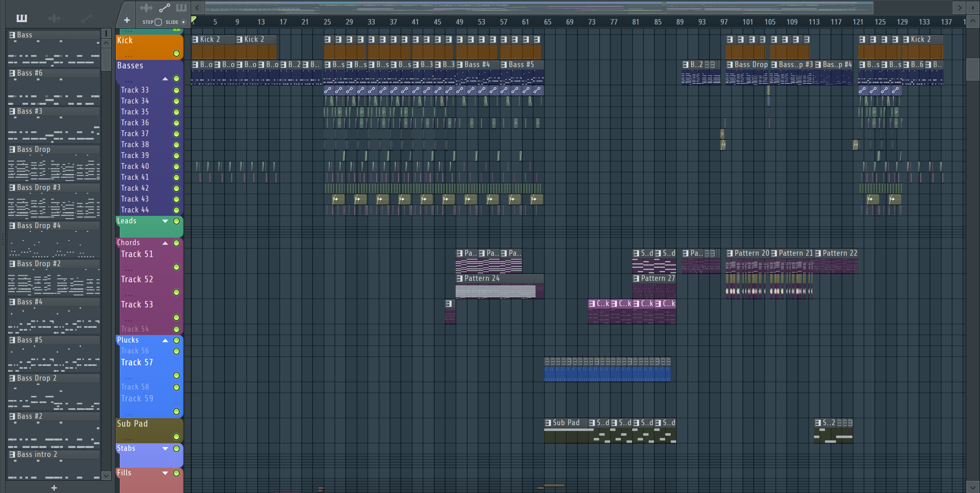Image resolution: width=980 pixels, height=493 pixels.
Task: Select the SLIDE radio option
Action: (x=183, y=22)
